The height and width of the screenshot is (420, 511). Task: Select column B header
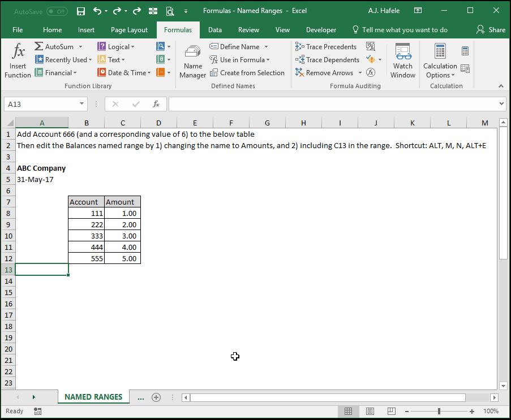[x=87, y=123]
